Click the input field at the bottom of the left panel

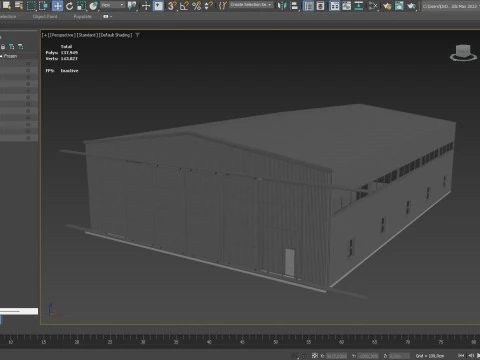(x=19, y=311)
